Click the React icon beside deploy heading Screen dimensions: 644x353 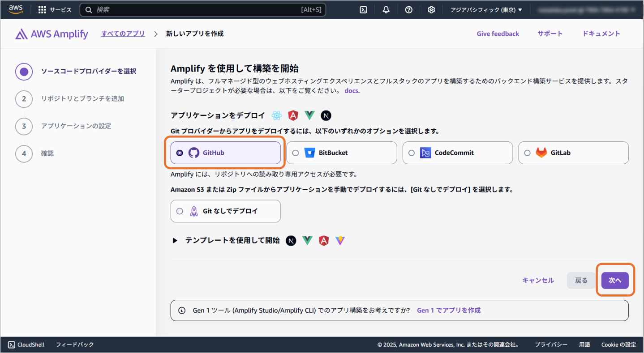[277, 115]
